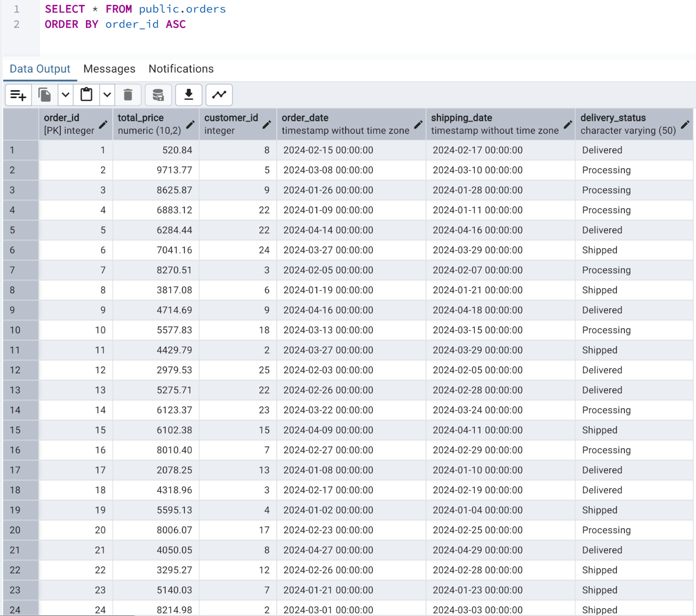
Task: Expand the copy options dropdown arrow
Action: coord(66,95)
